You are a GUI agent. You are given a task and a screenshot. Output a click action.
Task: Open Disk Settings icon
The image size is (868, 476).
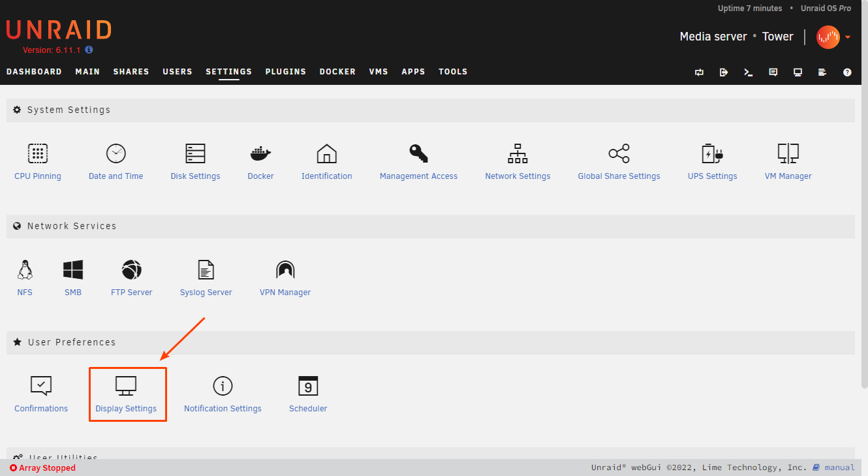pos(195,153)
